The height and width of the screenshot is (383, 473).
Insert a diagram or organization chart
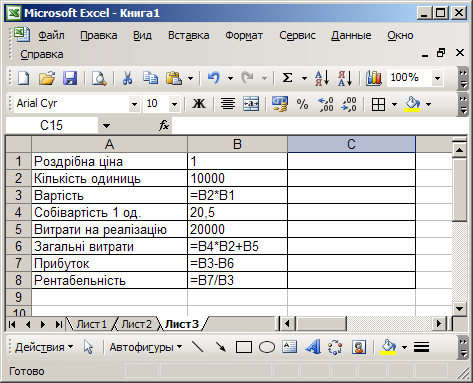point(335,347)
